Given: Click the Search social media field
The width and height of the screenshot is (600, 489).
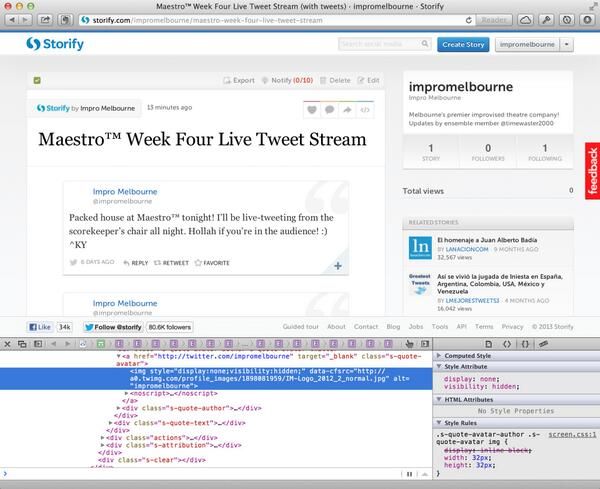Looking at the screenshot, I should click(380, 44).
